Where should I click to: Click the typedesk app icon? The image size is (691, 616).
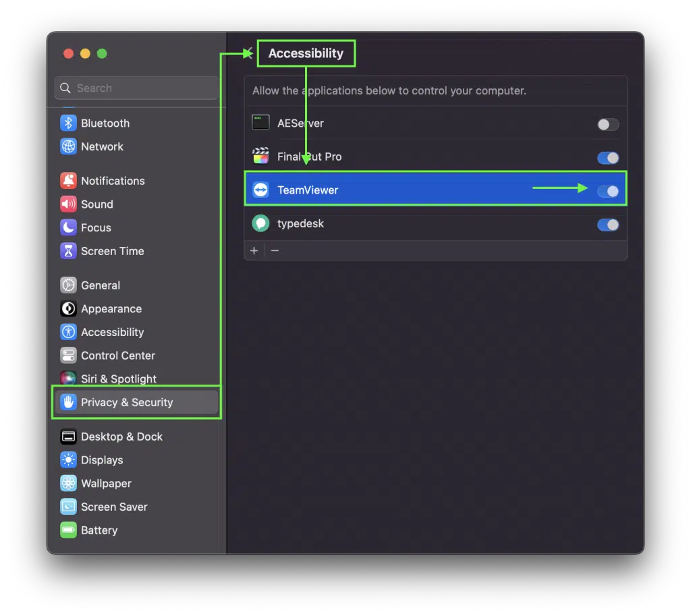[x=260, y=223]
